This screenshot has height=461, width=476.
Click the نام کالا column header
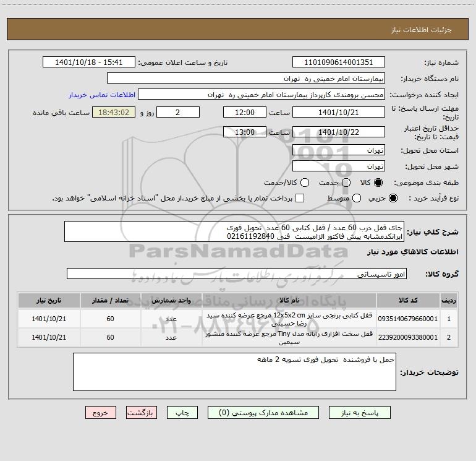point(289,300)
